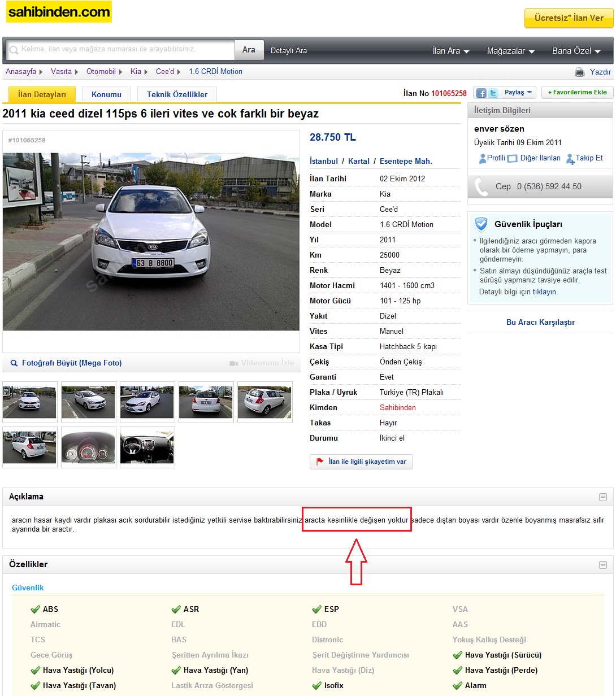Viewport: 616px width, 696px height.
Task: Open Vasıta breadcrumb link
Action: tap(61, 72)
